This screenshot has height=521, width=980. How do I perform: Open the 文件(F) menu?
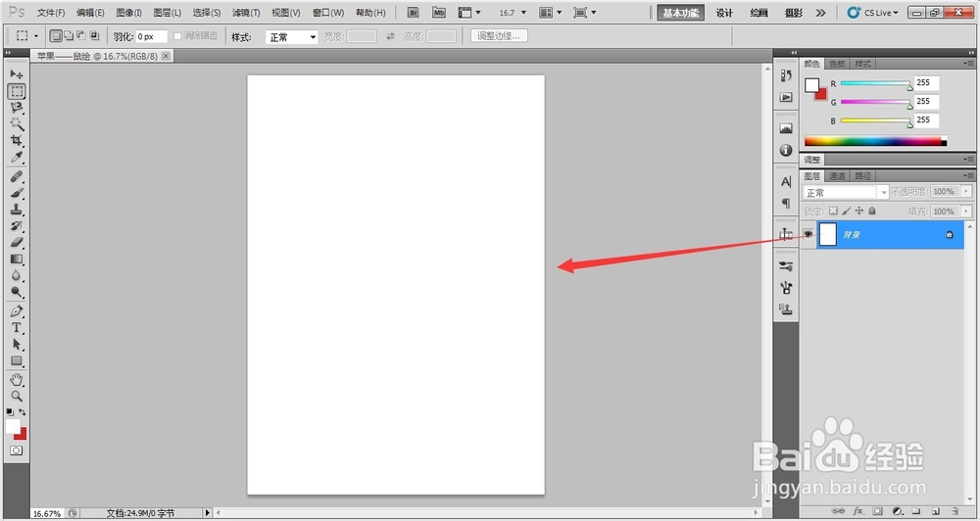pos(51,13)
